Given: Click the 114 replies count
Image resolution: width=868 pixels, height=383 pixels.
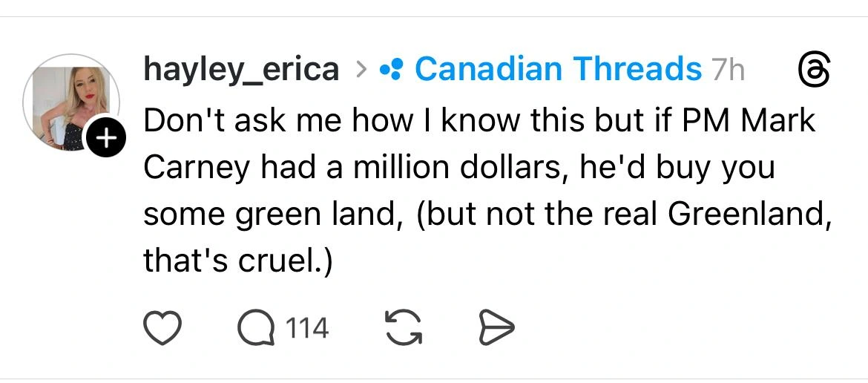Looking at the screenshot, I should [307, 327].
